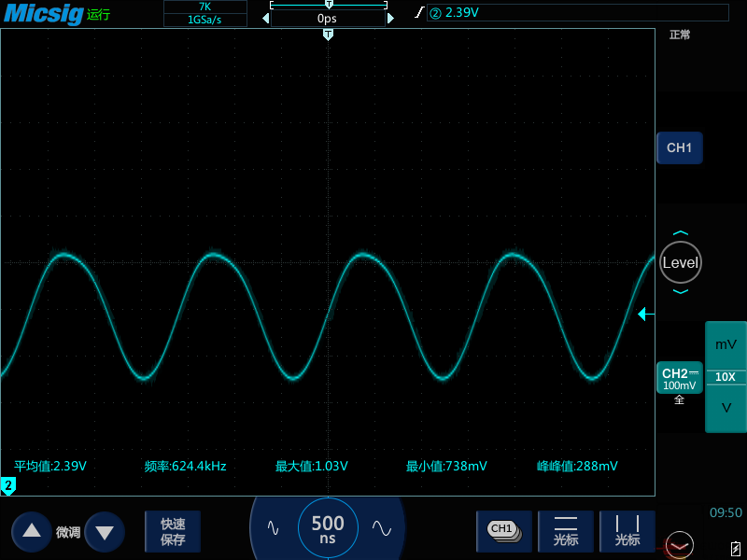Tap the 快速保存 quick save button
747x560 pixels.
click(x=173, y=531)
